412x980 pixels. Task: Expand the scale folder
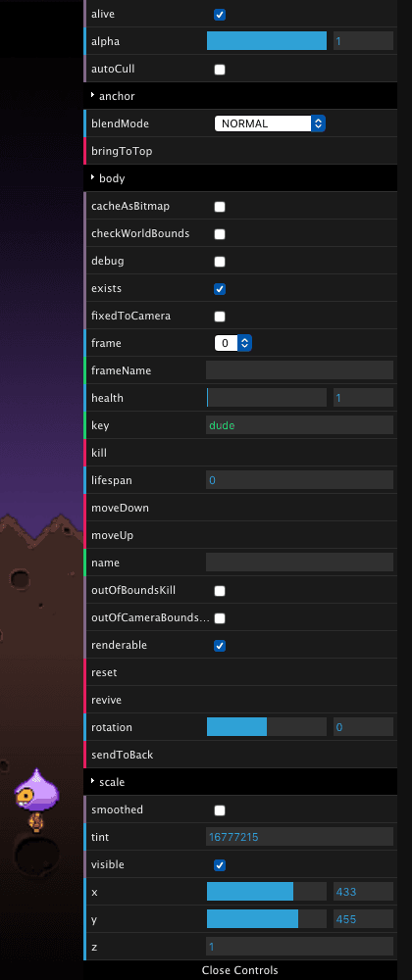click(x=240, y=782)
